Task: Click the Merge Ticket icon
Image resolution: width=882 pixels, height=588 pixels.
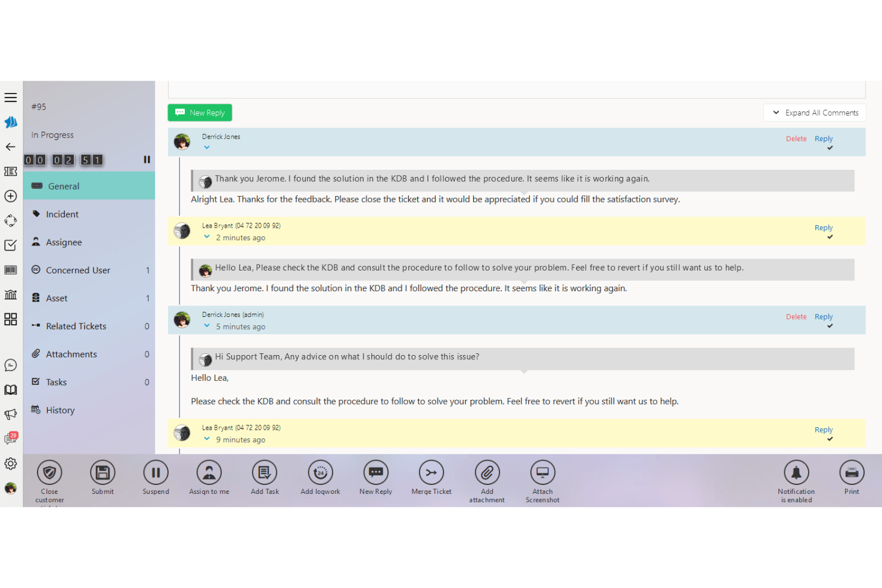Action: tap(431, 472)
